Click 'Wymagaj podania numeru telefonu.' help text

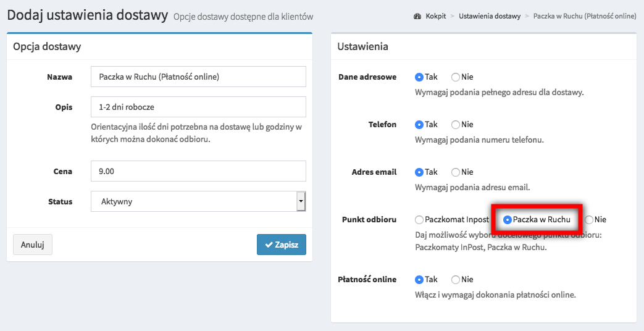pos(479,140)
